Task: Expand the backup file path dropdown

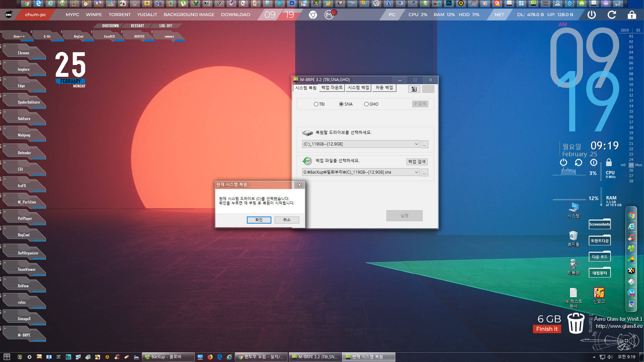Action: tap(416, 172)
